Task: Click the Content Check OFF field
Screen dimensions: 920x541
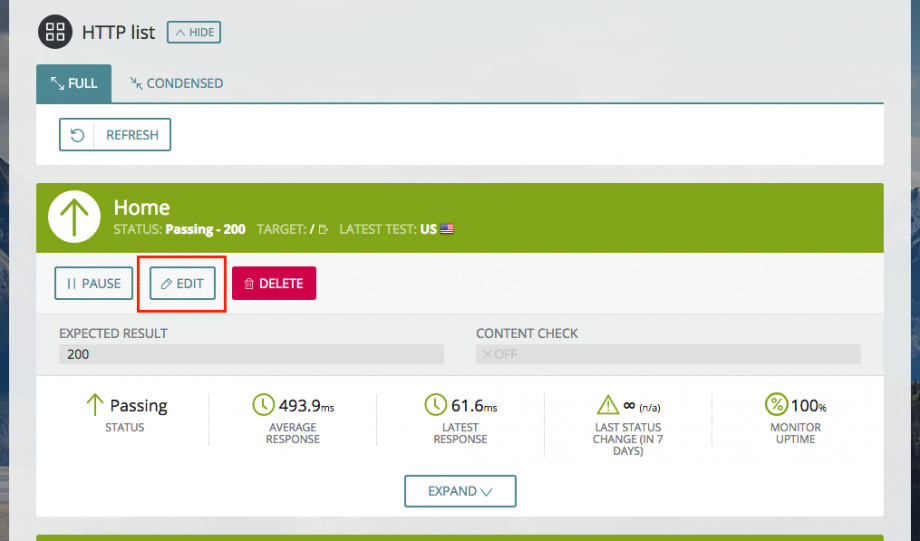Action: point(668,354)
